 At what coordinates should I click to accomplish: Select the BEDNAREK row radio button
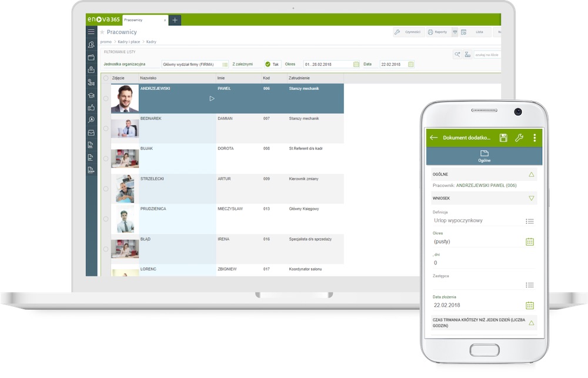(106, 128)
